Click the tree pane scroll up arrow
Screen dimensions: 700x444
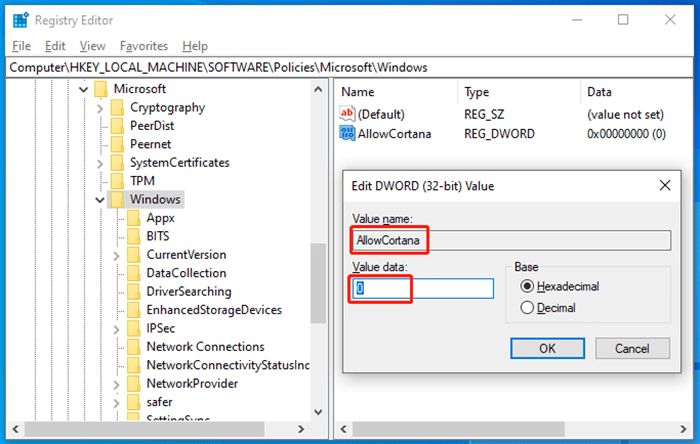pos(318,89)
